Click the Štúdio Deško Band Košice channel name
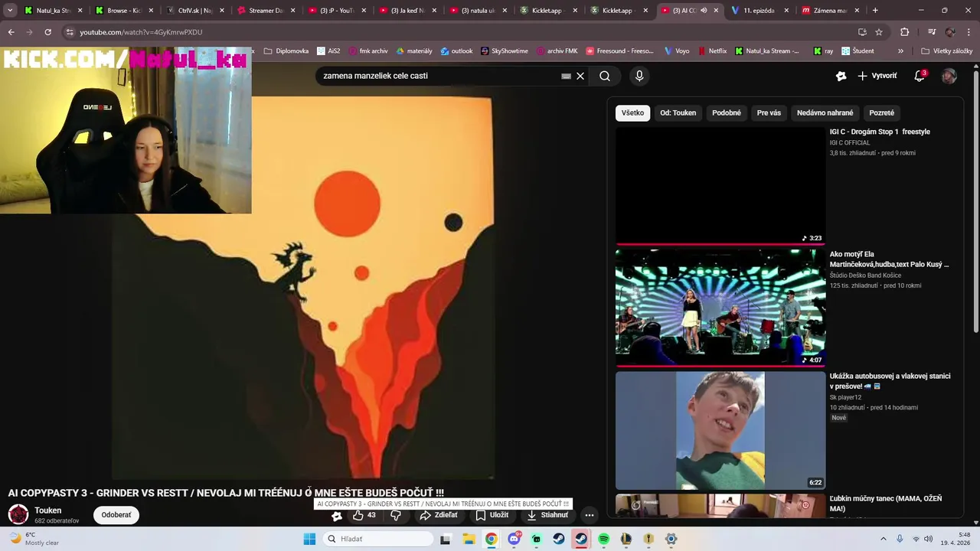 (865, 275)
